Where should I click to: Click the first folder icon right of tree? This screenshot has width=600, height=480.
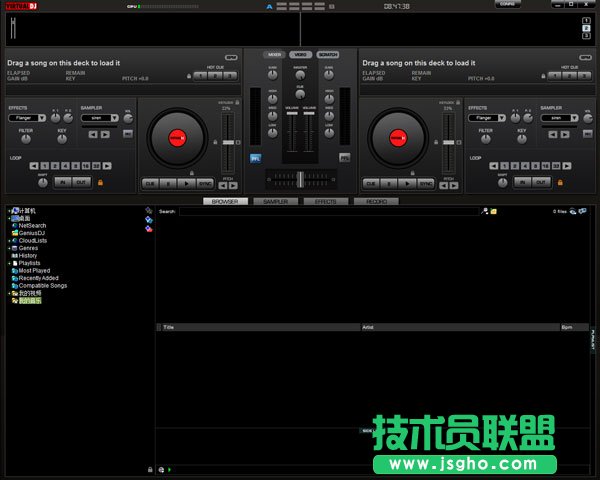click(x=149, y=210)
